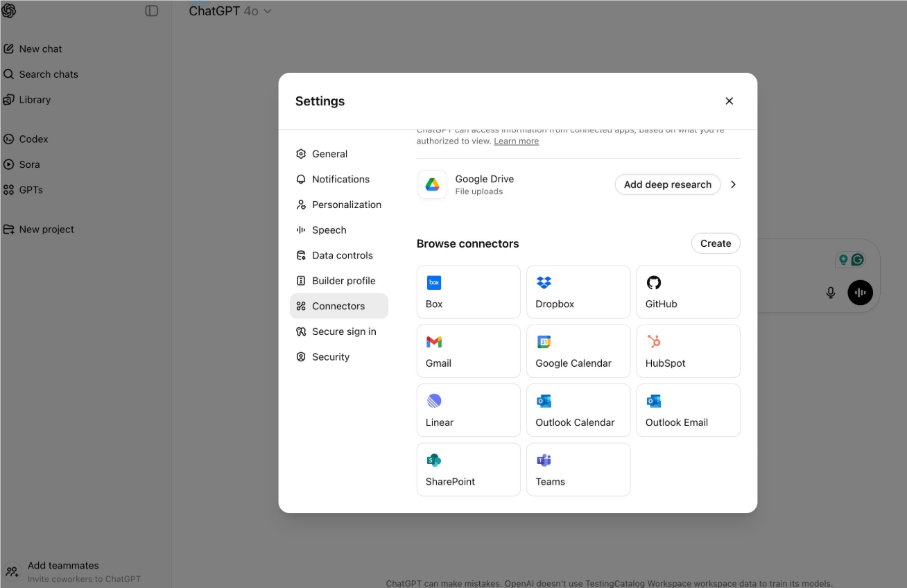
Task: Open the Data controls tab
Action: click(343, 255)
